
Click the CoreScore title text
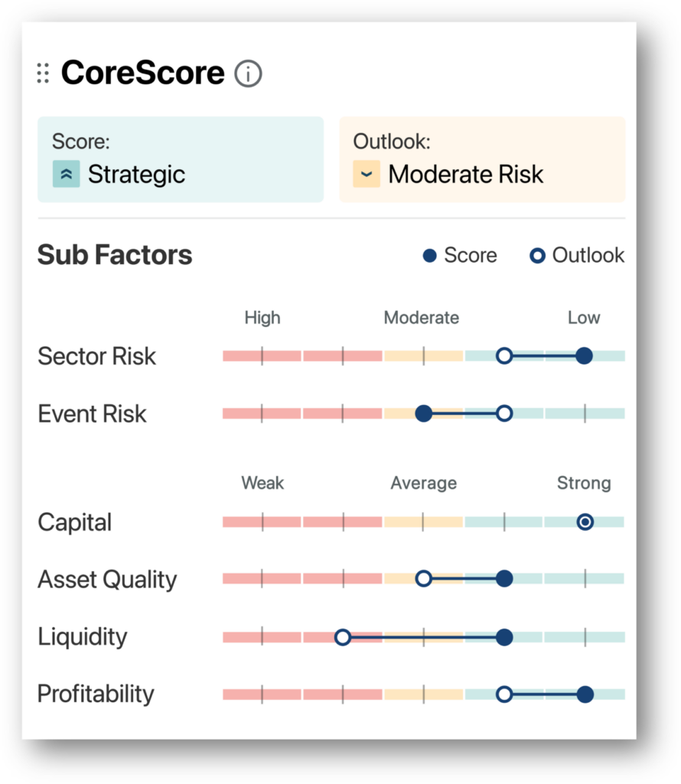pos(142,73)
